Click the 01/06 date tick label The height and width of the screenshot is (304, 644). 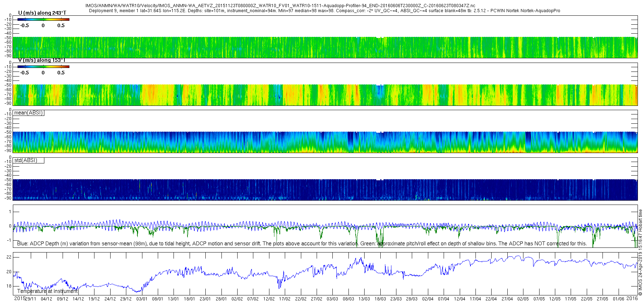[x=618, y=299]
